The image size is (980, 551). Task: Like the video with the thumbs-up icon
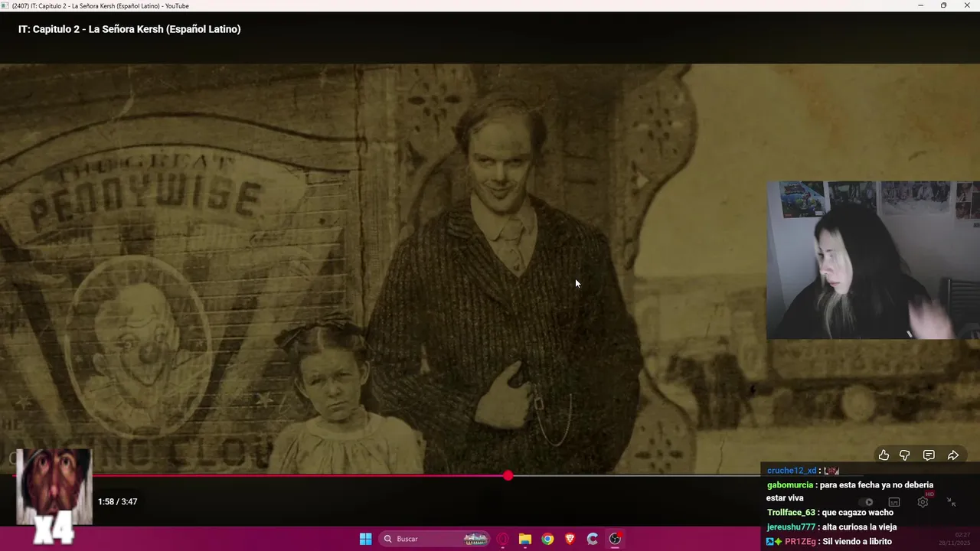click(x=884, y=455)
